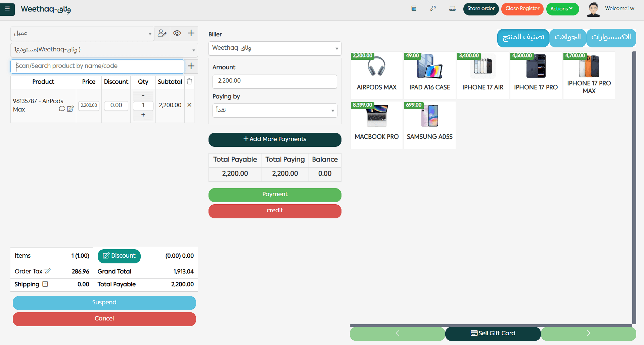
Task: Click the plus icon to add a new customer
Action: 191,33
